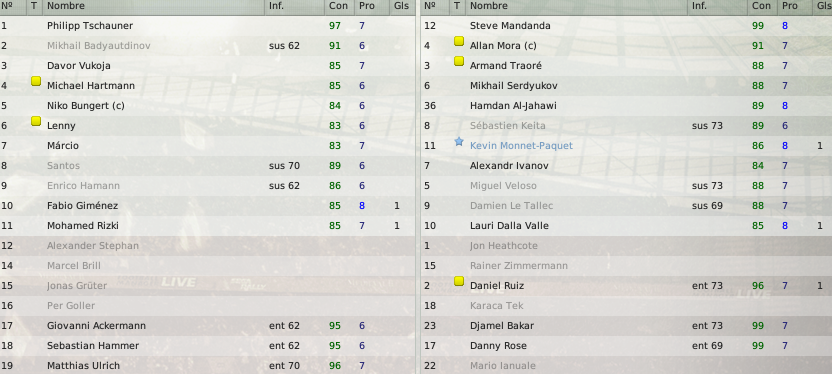Image resolution: width=832 pixels, height=374 pixels.
Task: Click Allan Mora's yellow card icon
Action: click(x=459, y=41)
